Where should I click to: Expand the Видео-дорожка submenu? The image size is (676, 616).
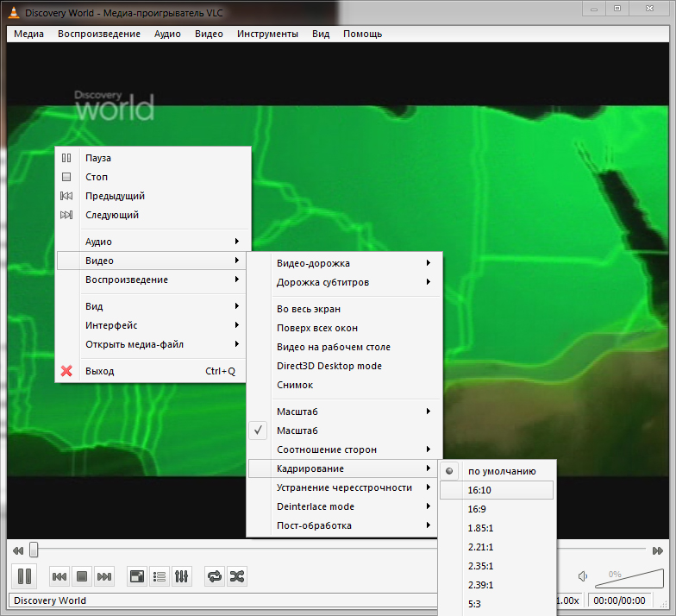point(345,263)
